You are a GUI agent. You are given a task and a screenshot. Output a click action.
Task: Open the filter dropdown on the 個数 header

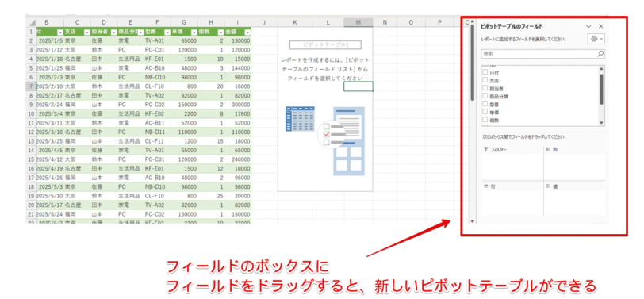coord(220,32)
